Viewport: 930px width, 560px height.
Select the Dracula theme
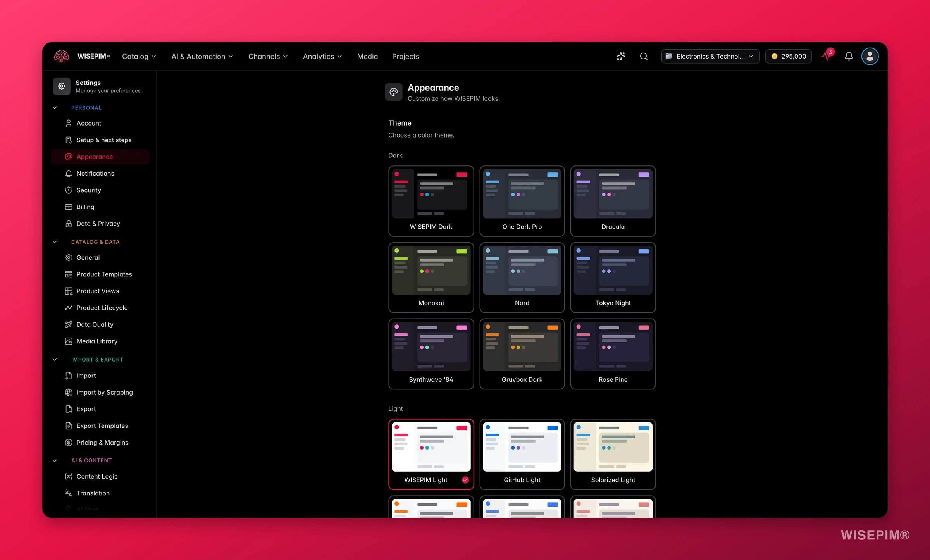(x=613, y=201)
